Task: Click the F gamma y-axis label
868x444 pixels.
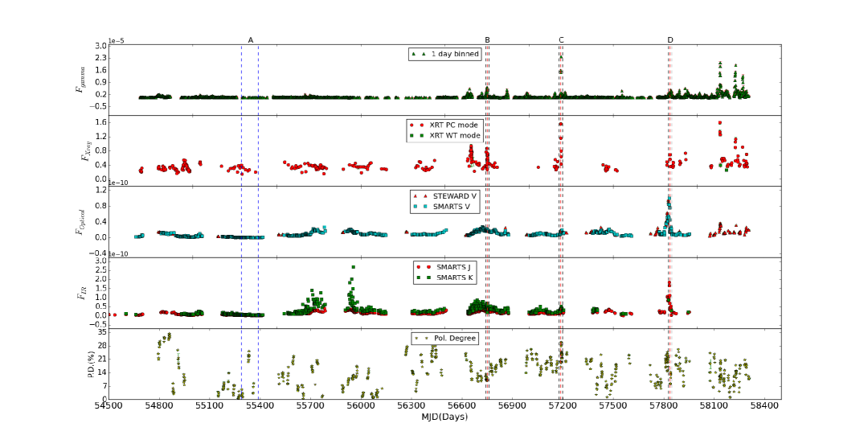Action: (81, 80)
